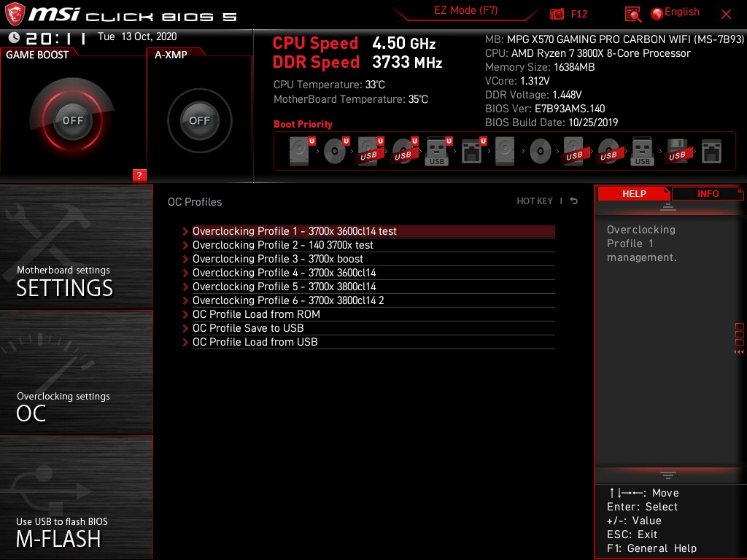The image size is (747, 560).
Task: Toggle the GAME BOOST knob on
Action: (x=73, y=120)
